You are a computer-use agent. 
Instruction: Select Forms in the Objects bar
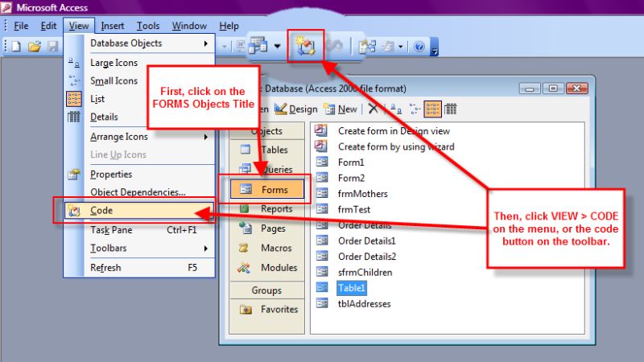(267, 189)
